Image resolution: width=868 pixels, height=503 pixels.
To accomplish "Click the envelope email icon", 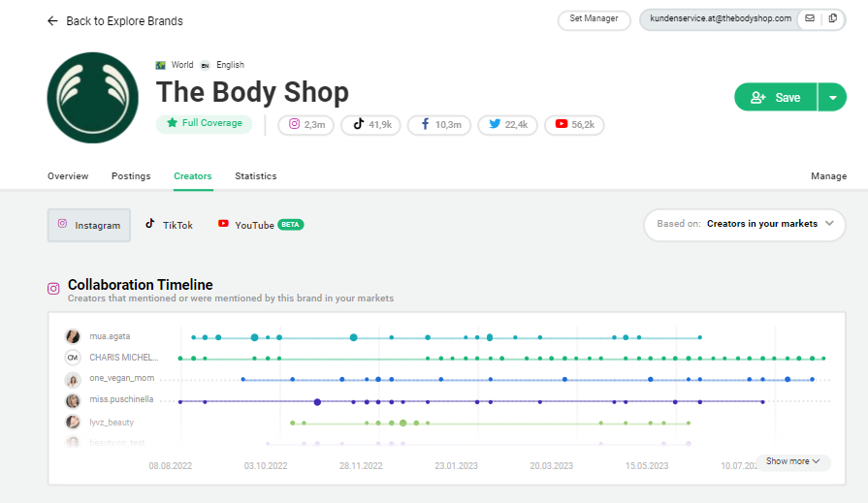I will click(810, 18).
